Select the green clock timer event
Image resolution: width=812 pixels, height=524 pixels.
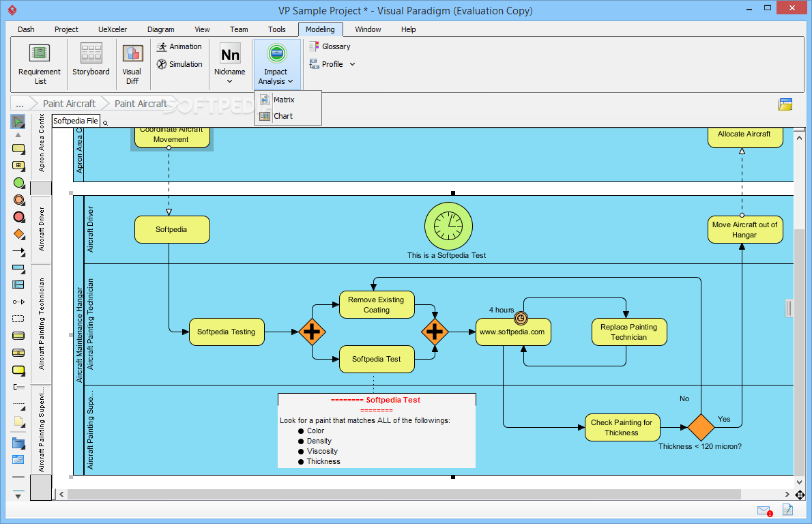pos(448,227)
